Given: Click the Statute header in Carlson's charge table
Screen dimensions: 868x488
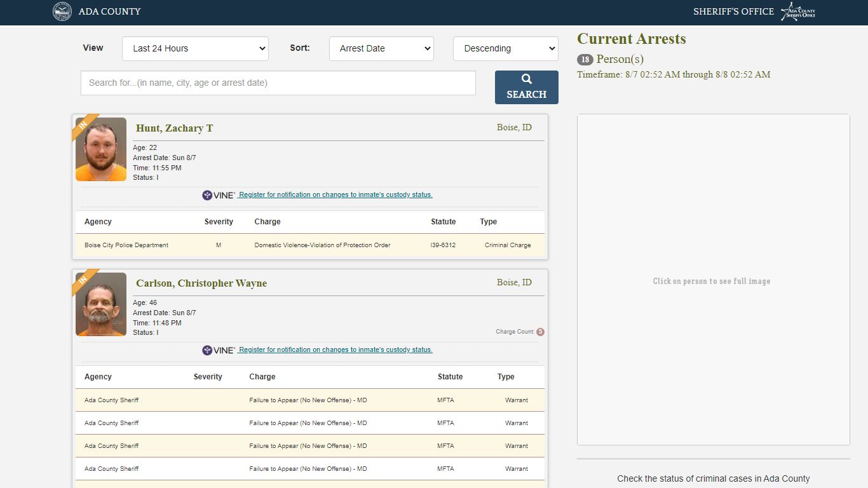Looking at the screenshot, I should [x=450, y=377].
